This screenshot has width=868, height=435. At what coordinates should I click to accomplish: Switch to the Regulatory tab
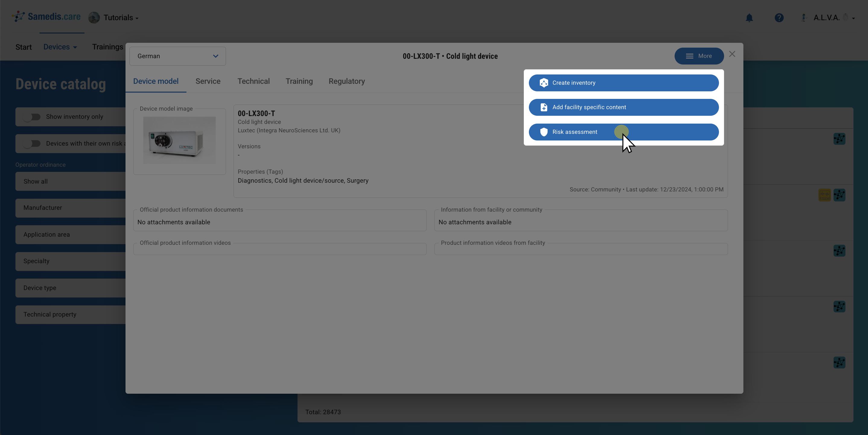pos(346,81)
